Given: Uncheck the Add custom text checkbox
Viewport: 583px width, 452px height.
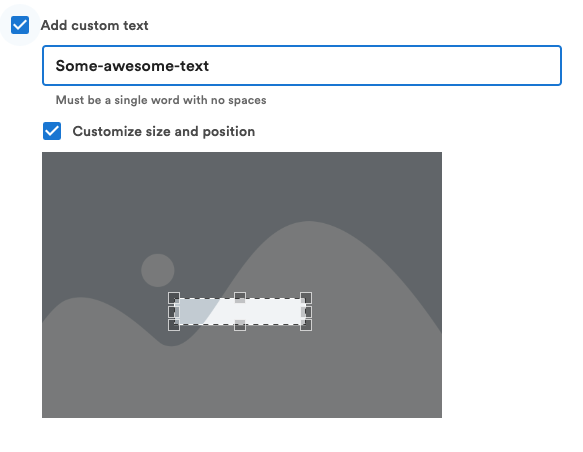Looking at the screenshot, I should (20, 25).
